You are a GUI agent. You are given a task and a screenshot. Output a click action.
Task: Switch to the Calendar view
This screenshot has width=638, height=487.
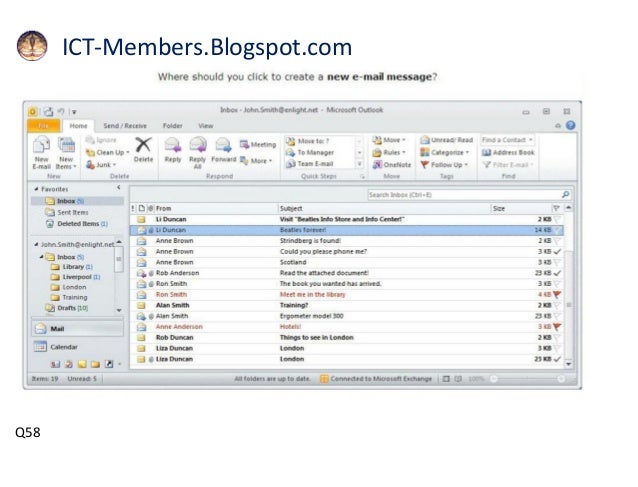point(77,347)
